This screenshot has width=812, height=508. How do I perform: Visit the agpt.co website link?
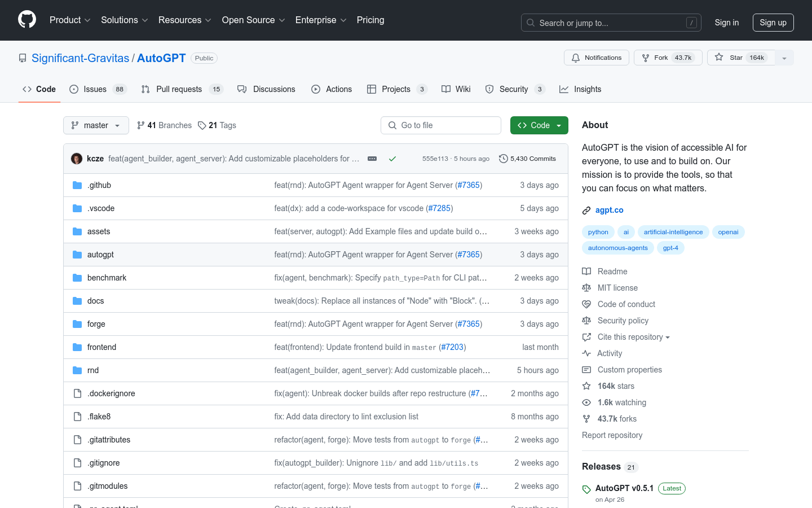pyautogui.click(x=610, y=210)
